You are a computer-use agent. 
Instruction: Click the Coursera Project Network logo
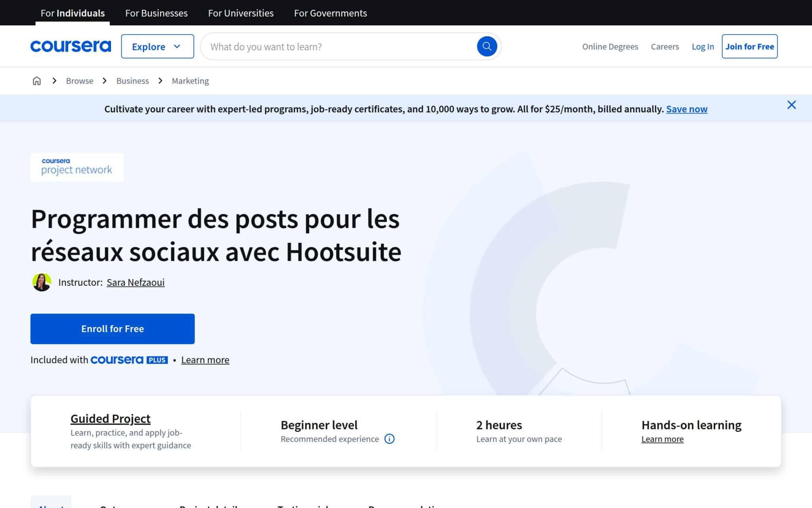(77, 167)
